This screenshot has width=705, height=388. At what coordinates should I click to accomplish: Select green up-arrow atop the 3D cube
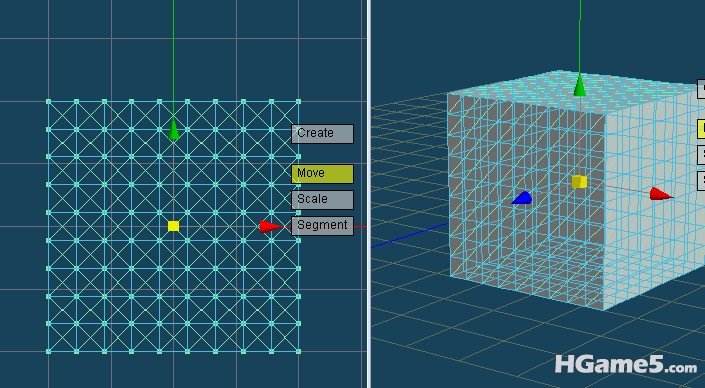point(580,85)
